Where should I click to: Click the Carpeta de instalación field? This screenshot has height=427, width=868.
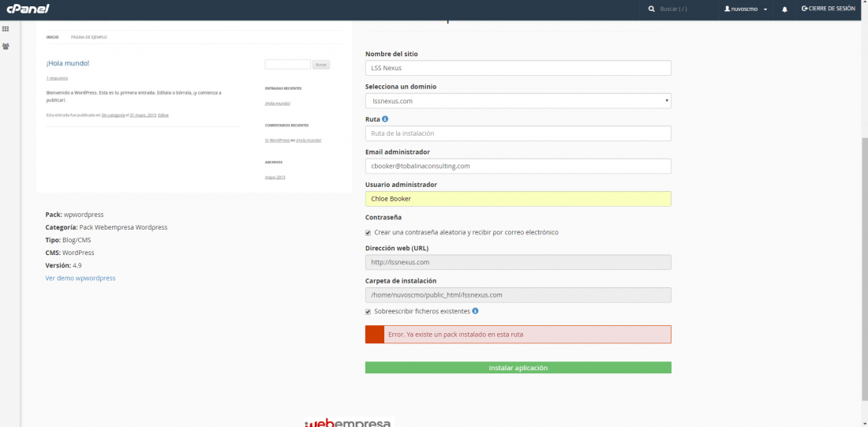tap(518, 295)
